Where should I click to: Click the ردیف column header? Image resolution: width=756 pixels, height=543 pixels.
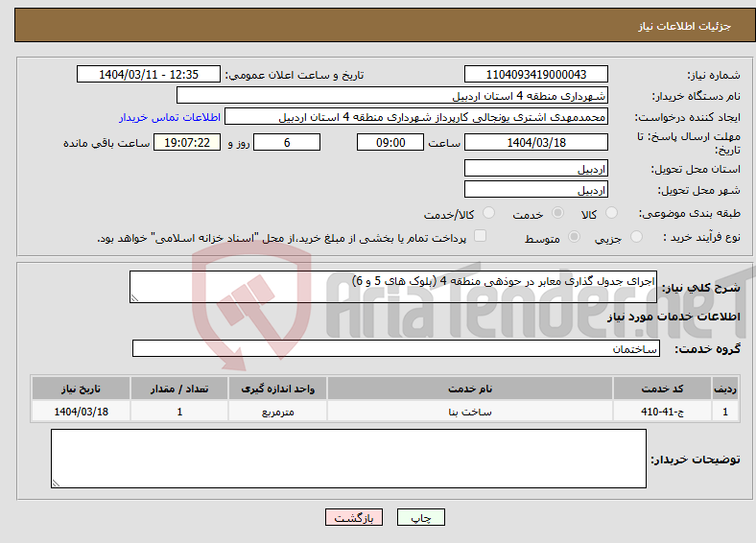click(725, 389)
